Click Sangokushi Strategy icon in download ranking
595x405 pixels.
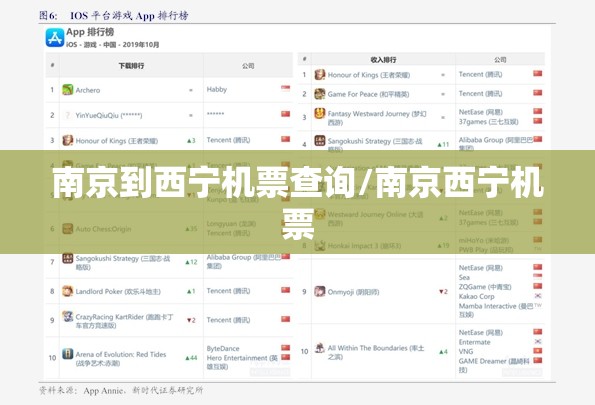click(x=68, y=258)
